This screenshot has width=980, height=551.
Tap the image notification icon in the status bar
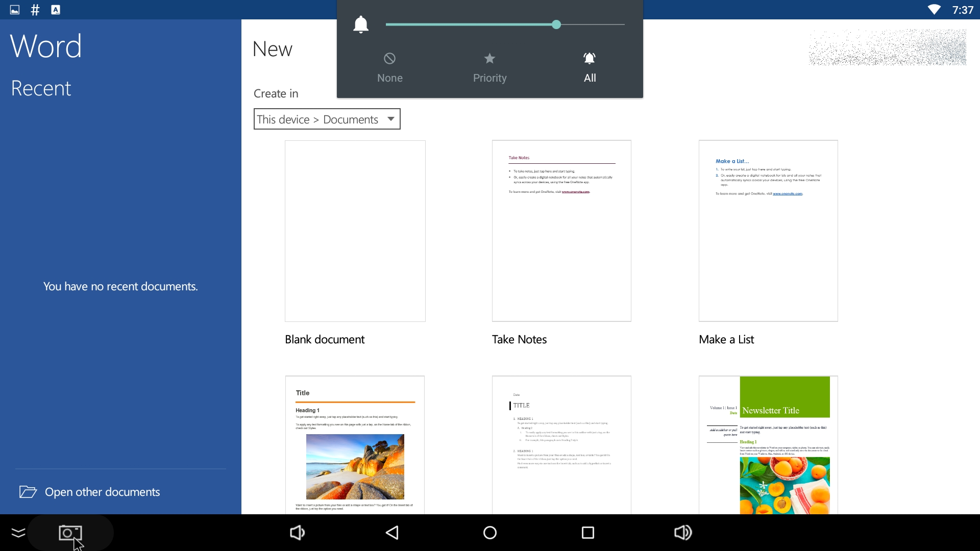(15, 10)
